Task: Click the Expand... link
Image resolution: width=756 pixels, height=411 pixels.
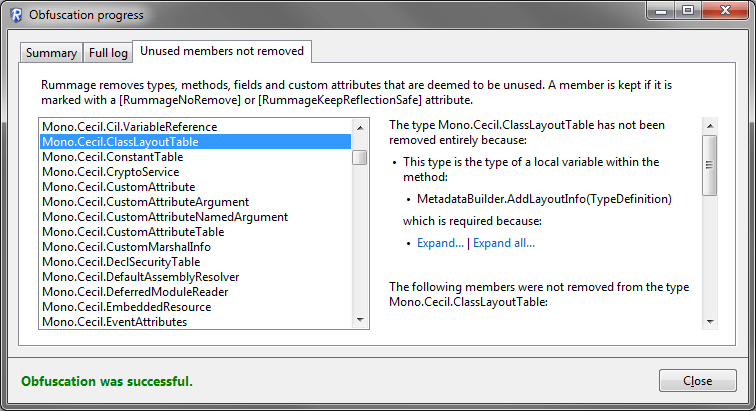Action: (440, 243)
